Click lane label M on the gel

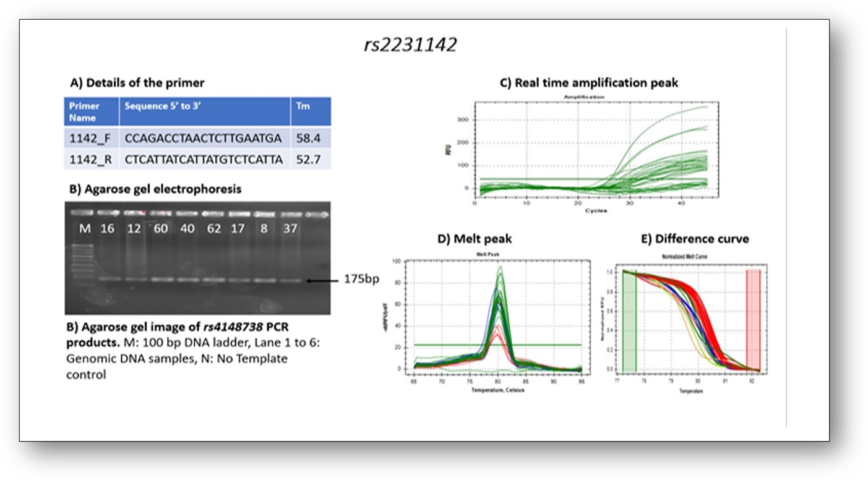[85, 229]
